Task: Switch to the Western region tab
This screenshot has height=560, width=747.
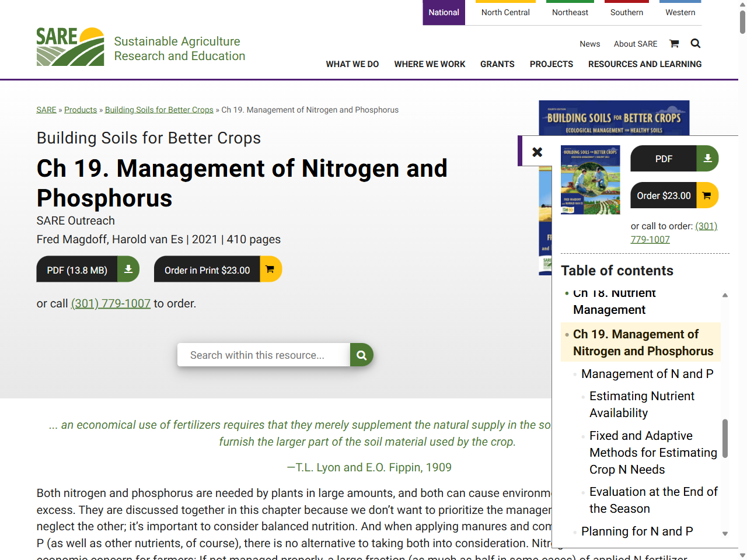Action: (680, 12)
